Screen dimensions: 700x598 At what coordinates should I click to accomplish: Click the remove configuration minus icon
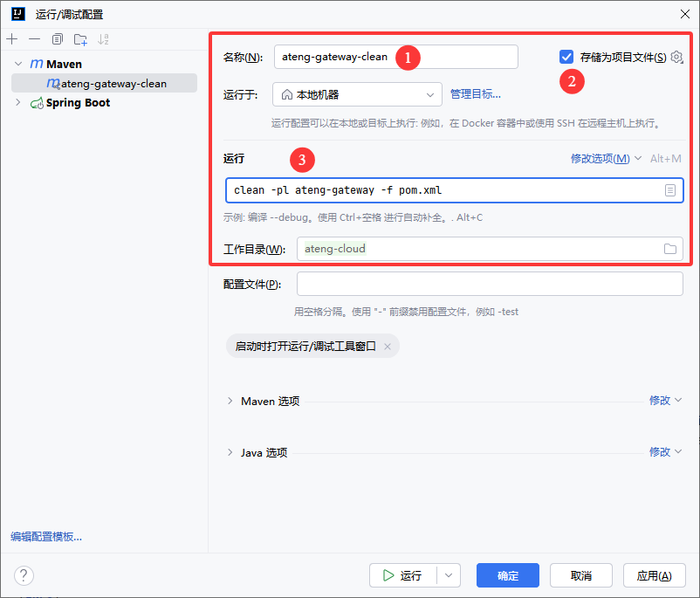(34, 39)
